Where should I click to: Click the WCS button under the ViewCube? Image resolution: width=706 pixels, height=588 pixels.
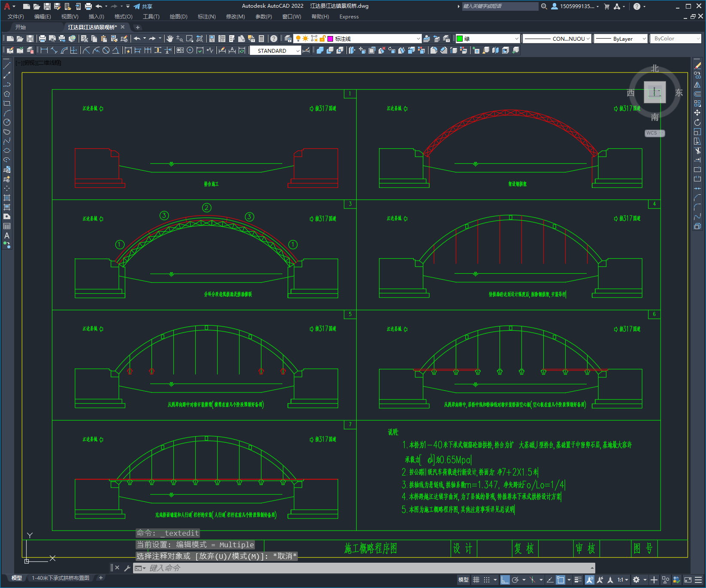click(654, 133)
